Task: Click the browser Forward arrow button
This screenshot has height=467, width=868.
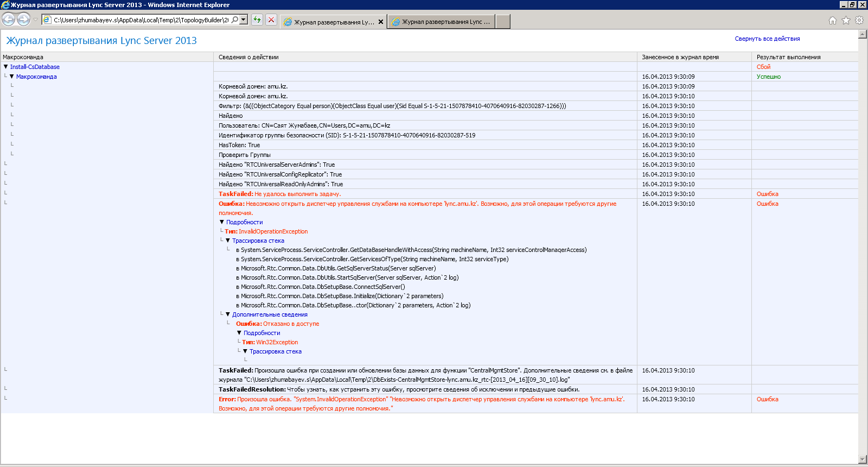Action: [23, 20]
